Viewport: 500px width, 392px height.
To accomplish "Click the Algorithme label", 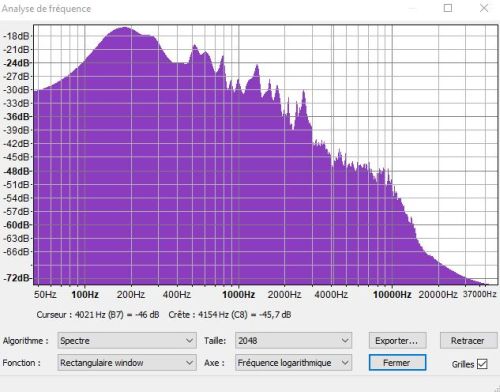I will point(25,341).
